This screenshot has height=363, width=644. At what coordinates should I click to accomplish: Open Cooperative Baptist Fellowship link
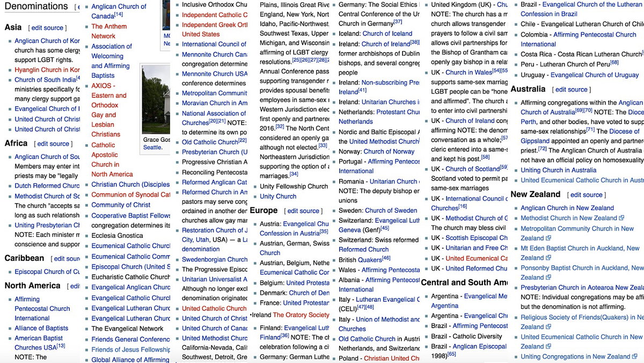(131, 215)
